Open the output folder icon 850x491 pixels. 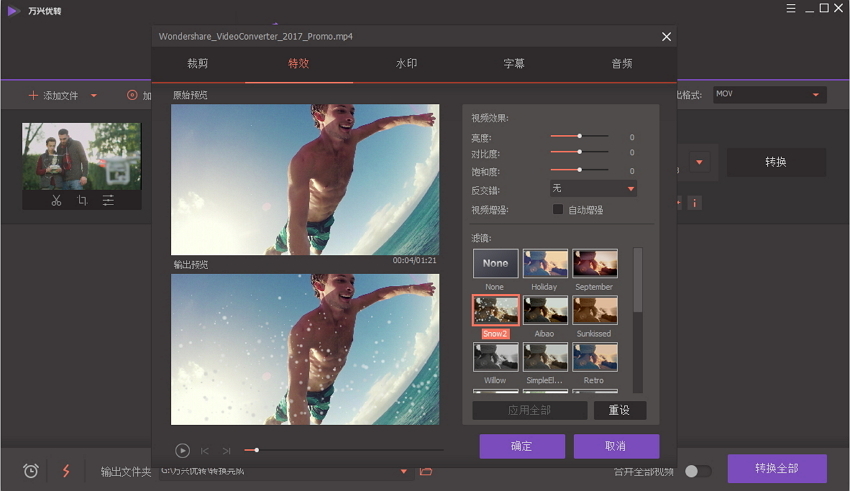426,471
